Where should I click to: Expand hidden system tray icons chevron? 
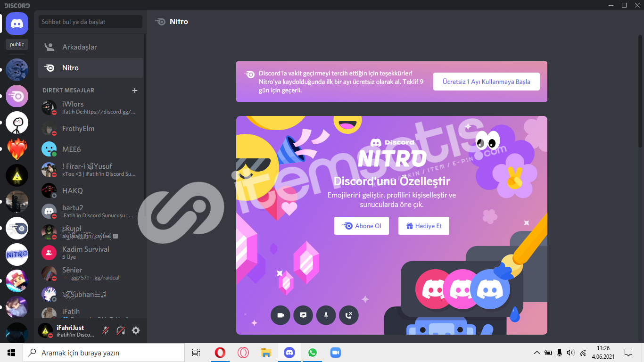pos(537,353)
